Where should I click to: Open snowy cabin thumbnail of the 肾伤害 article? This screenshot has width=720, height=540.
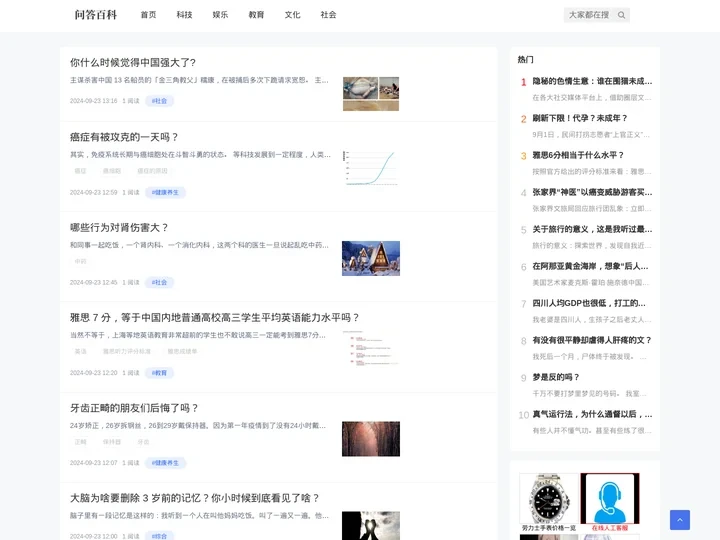click(371, 259)
